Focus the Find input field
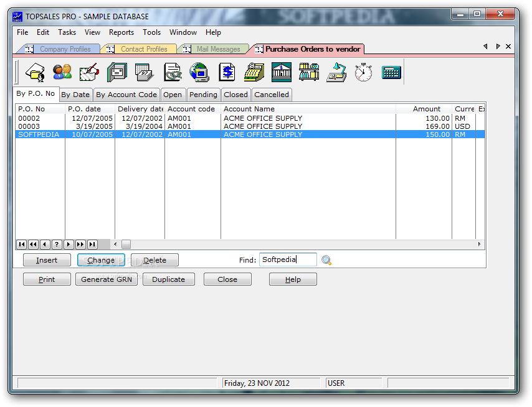Image resolution: width=532 pixels, height=407 pixels. (288, 260)
